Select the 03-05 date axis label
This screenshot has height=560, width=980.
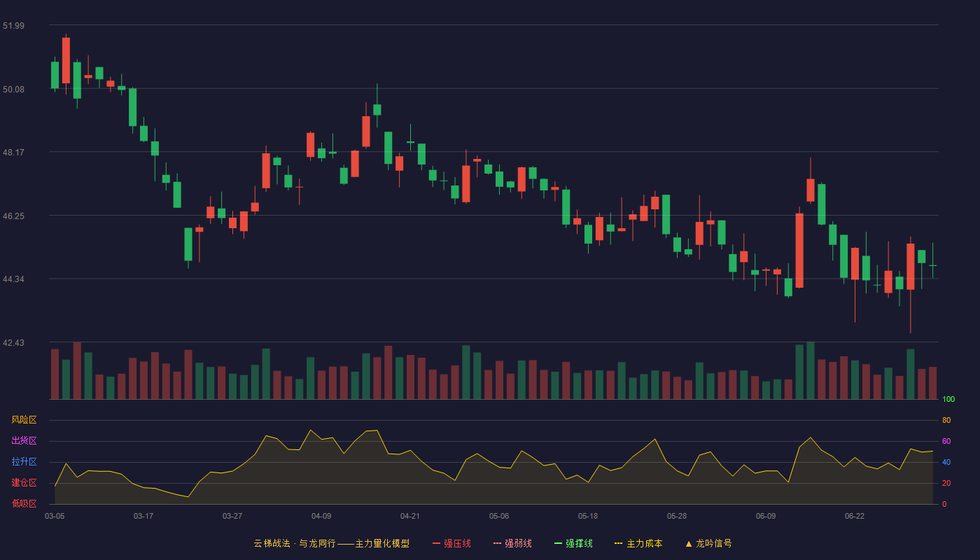point(55,516)
